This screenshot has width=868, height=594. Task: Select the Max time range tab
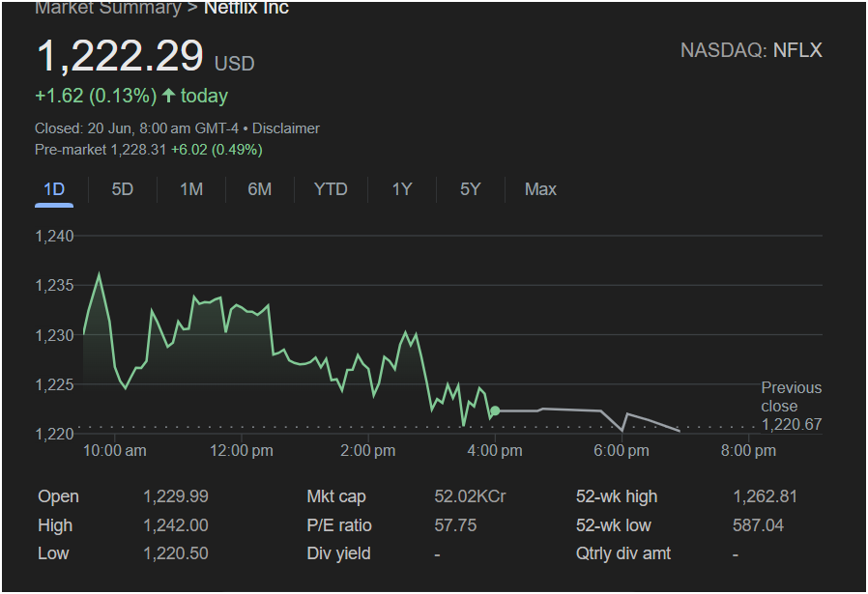(x=540, y=189)
